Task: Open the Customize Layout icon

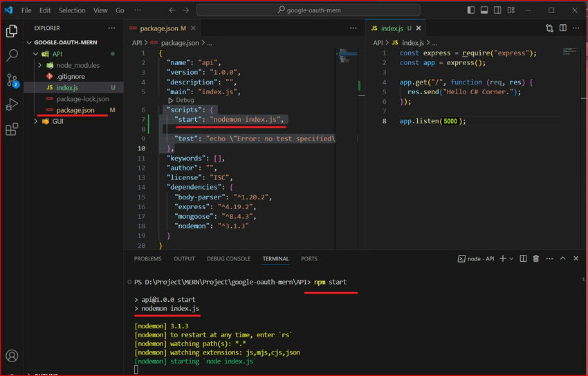Action: (x=511, y=10)
